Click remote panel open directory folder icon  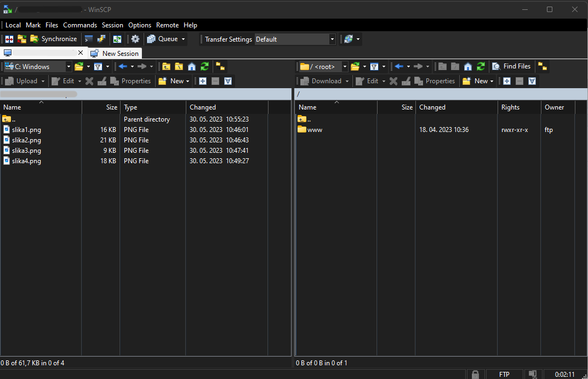(355, 67)
